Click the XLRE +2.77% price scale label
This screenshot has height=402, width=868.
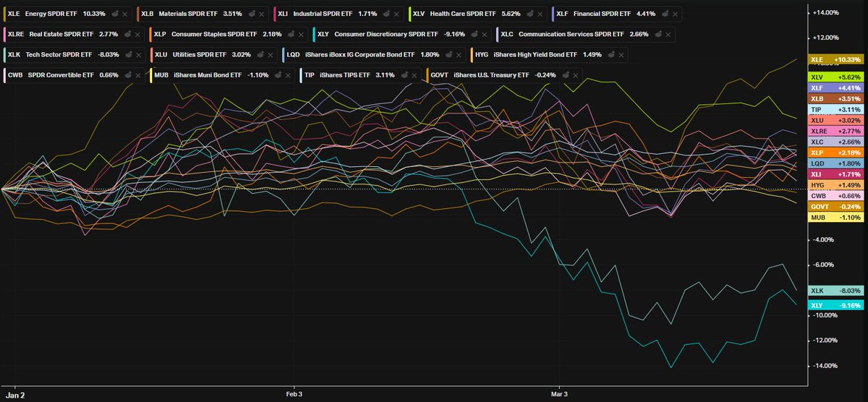[835, 132]
